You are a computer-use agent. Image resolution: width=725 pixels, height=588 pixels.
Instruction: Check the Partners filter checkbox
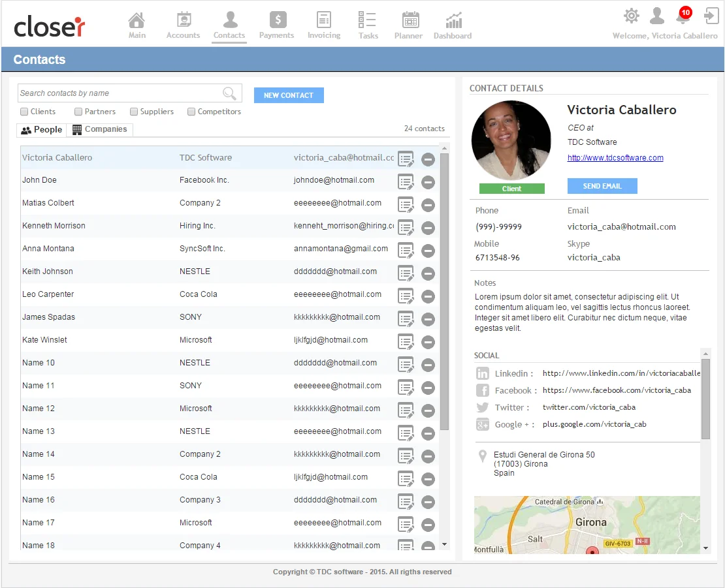click(78, 112)
